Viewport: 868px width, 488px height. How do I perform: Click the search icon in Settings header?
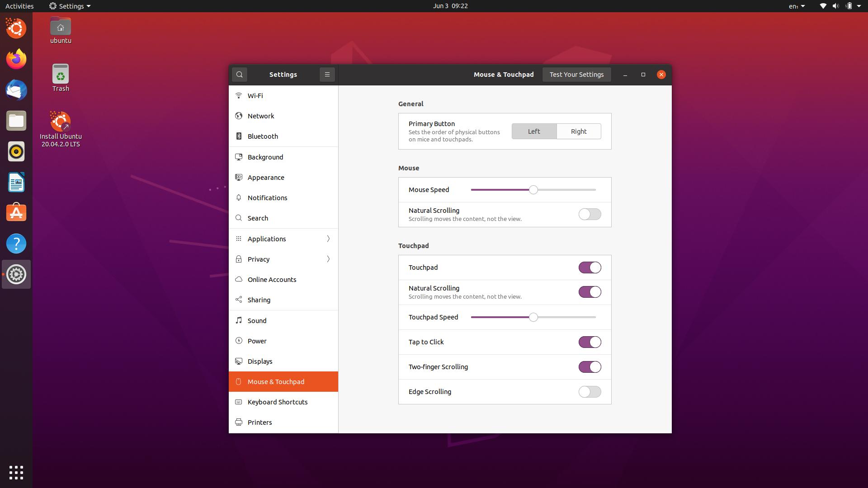(x=240, y=75)
